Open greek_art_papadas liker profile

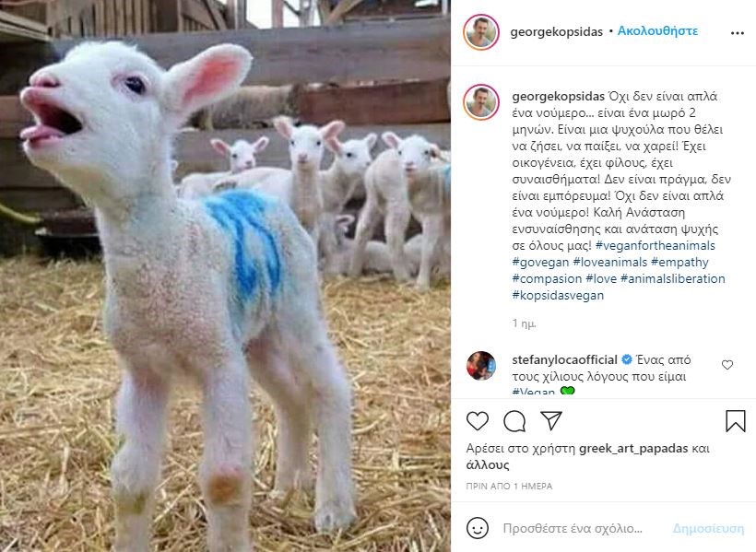tap(633, 449)
